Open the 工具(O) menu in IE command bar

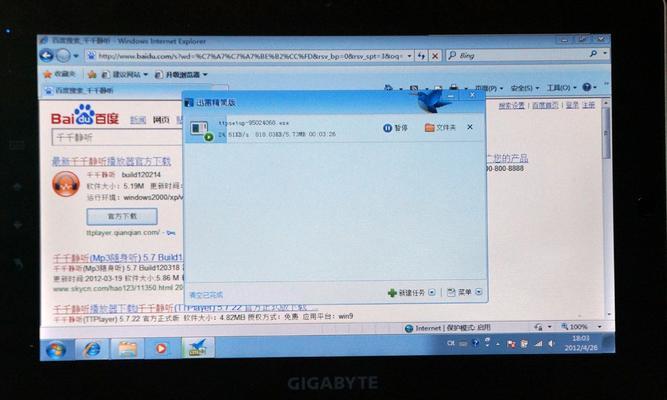561,88
